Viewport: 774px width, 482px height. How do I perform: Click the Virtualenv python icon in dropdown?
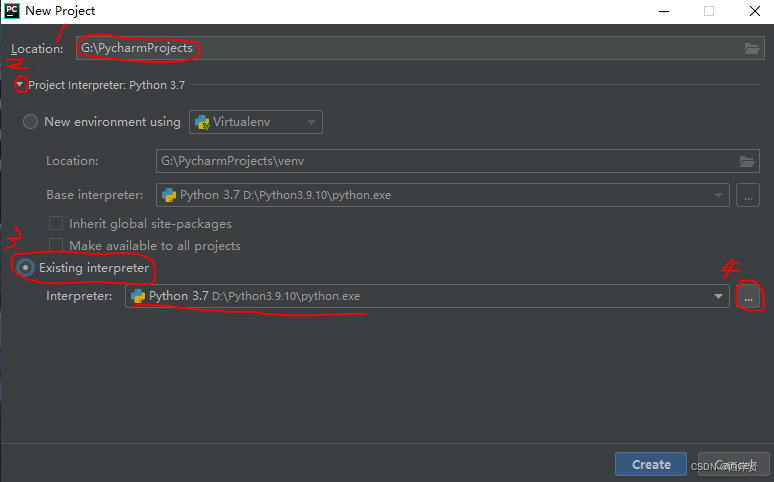tap(202, 122)
